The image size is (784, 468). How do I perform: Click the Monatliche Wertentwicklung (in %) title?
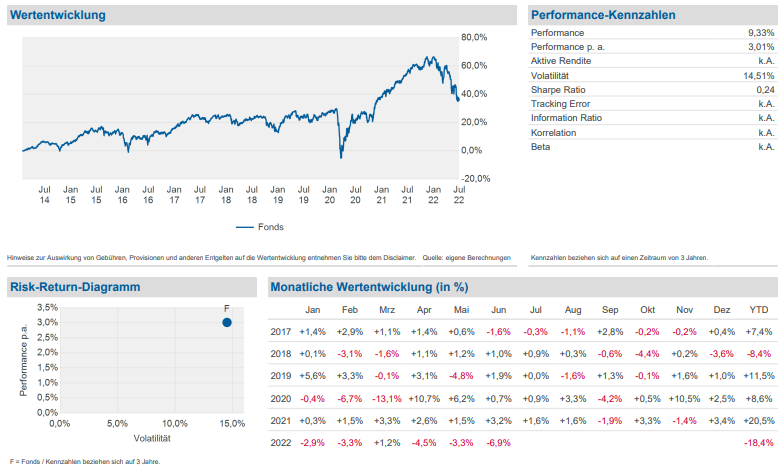tap(369, 287)
